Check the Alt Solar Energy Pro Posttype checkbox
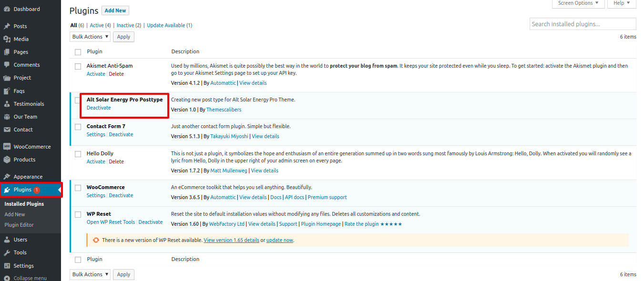 point(78,100)
